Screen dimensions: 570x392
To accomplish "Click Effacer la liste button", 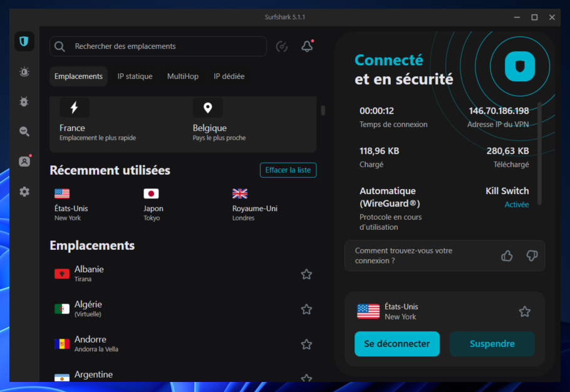I will [x=288, y=170].
